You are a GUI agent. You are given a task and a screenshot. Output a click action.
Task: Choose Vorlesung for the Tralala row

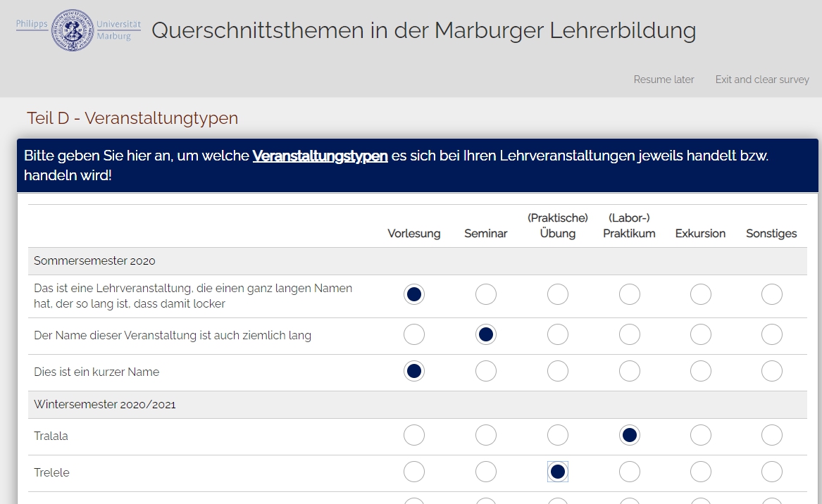tap(414, 436)
